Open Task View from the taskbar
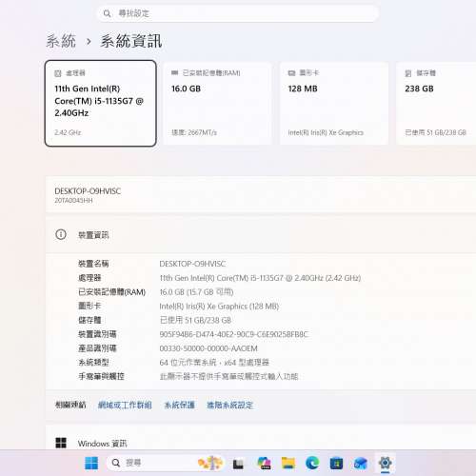Screen dimensions: 476x476 (x=238, y=464)
